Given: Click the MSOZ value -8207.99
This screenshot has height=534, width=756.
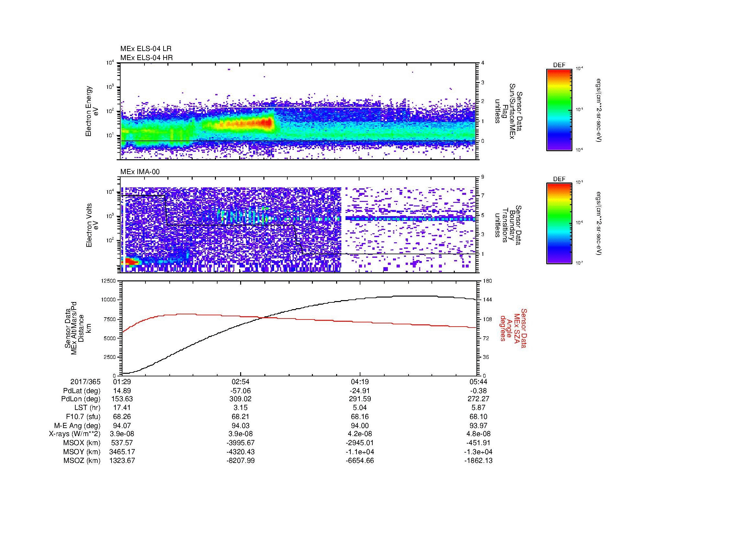Looking at the screenshot, I should pyautogui.click(x=241, y=461).
